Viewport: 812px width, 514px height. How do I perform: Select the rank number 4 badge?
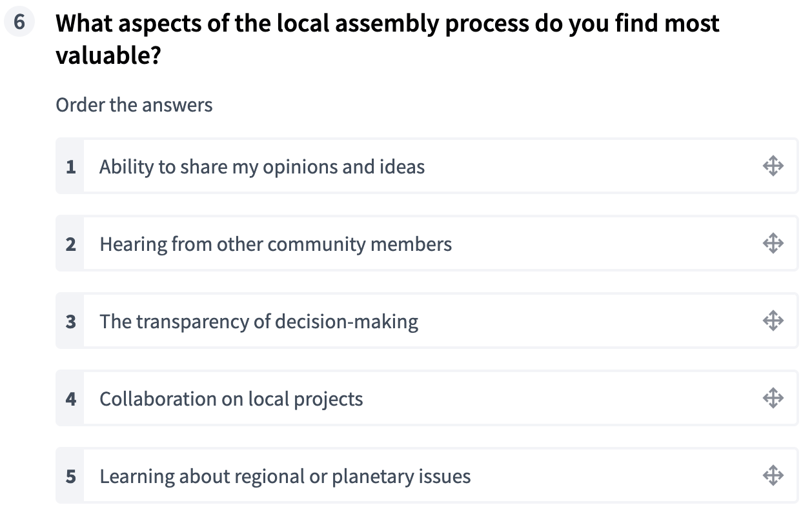[70, 399]
